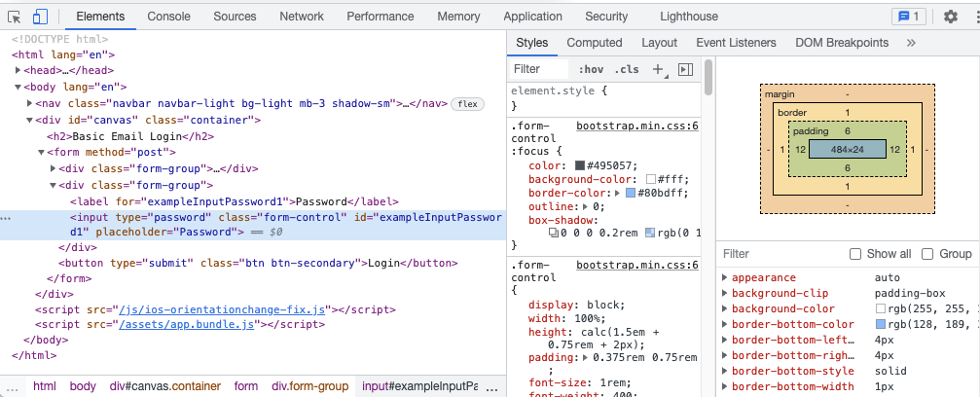Click the #fff background-color swatch
This screenshot has height=397, width=980.
[x=651, y=179]
